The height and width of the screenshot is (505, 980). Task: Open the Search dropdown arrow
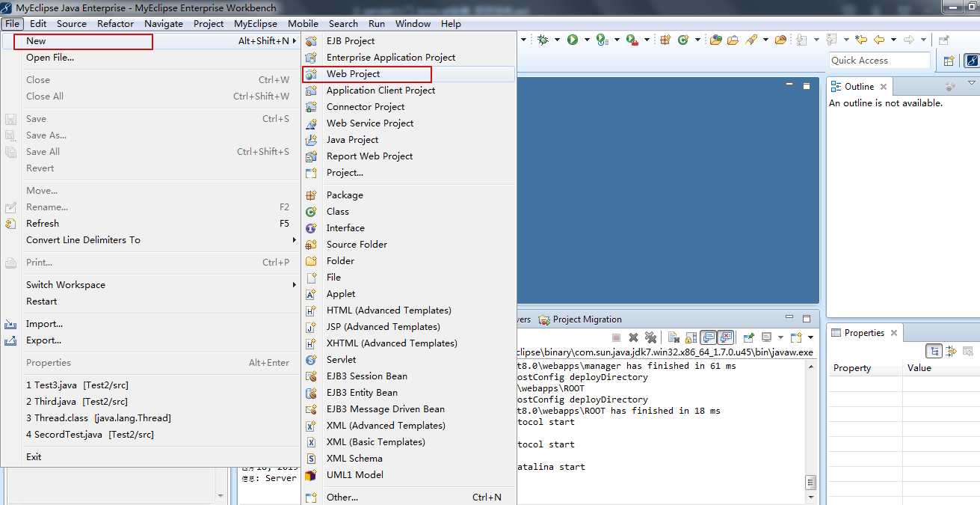coord(765,40)
